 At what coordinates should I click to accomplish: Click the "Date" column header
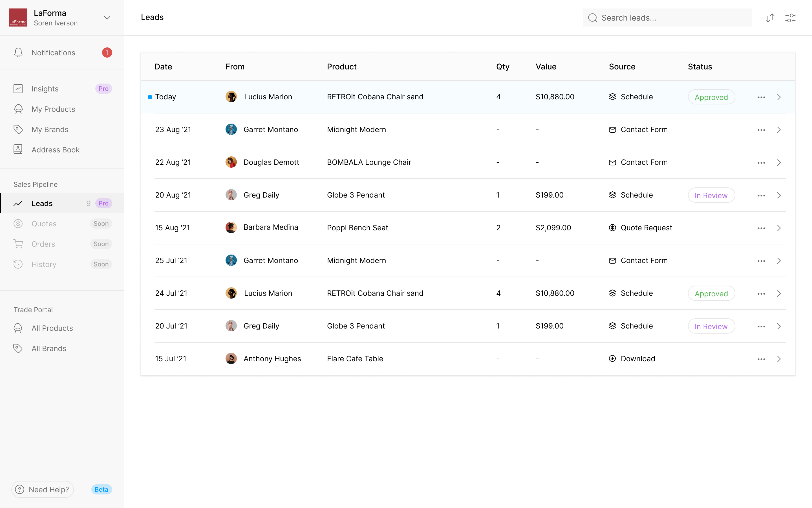(164, 67)
